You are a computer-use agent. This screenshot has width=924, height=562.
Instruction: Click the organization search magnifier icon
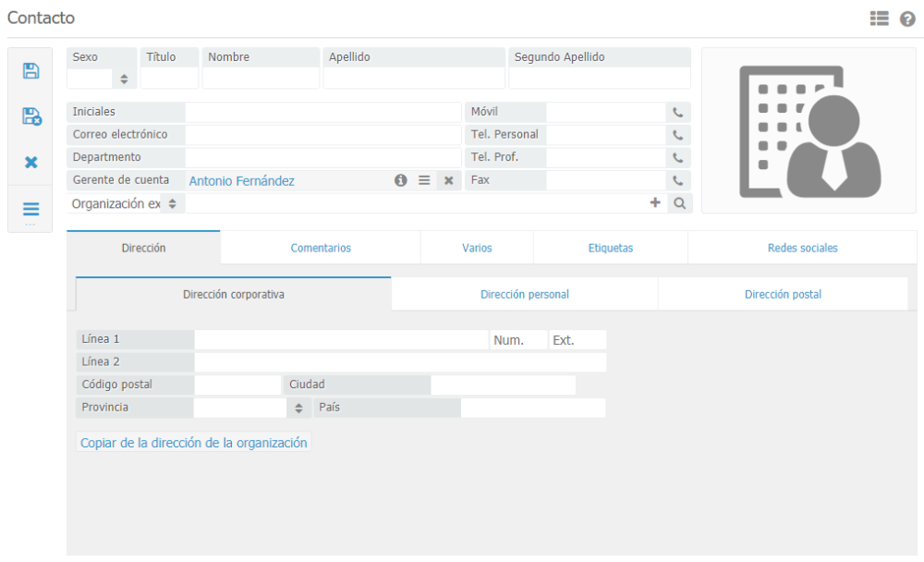click(x=679, y=203)
